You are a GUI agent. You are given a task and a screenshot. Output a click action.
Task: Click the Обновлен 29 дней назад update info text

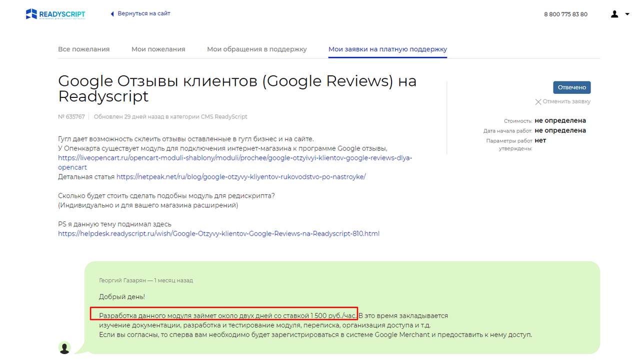coord(170,117)
